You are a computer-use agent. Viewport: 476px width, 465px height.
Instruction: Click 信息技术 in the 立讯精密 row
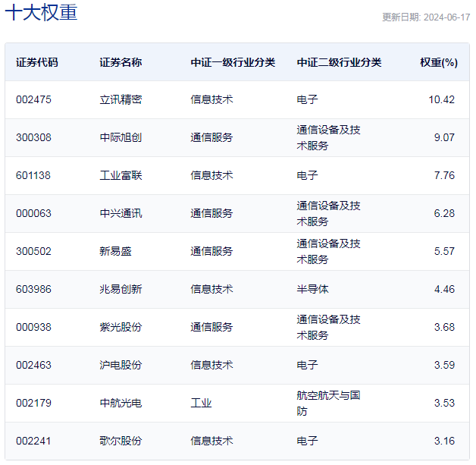pos(212,99)
